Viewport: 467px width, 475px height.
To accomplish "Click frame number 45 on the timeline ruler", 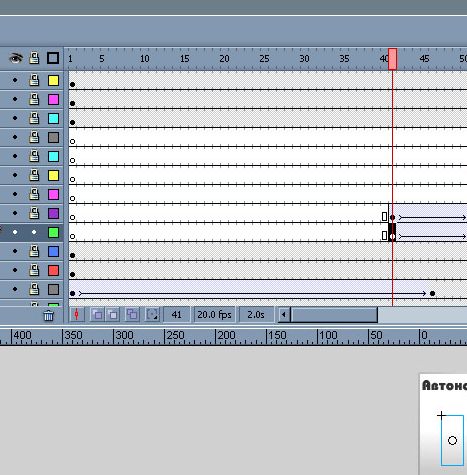I will pyautogui.click(x=424, y=59).
